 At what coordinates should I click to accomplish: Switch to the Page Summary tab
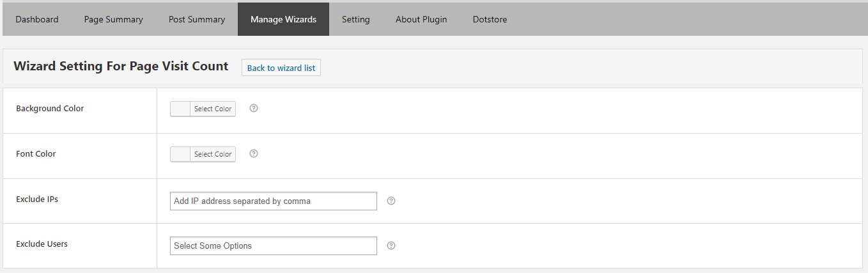tap(114, 19)
